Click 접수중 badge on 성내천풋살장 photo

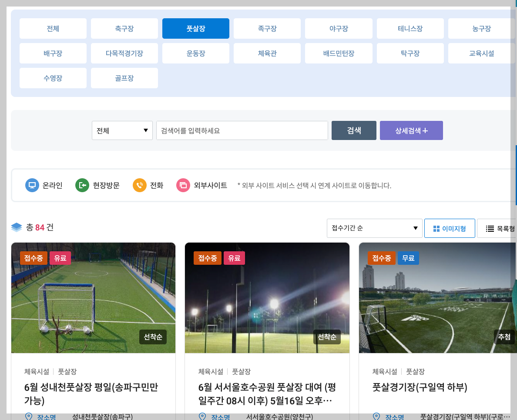[x=34, y=258]
